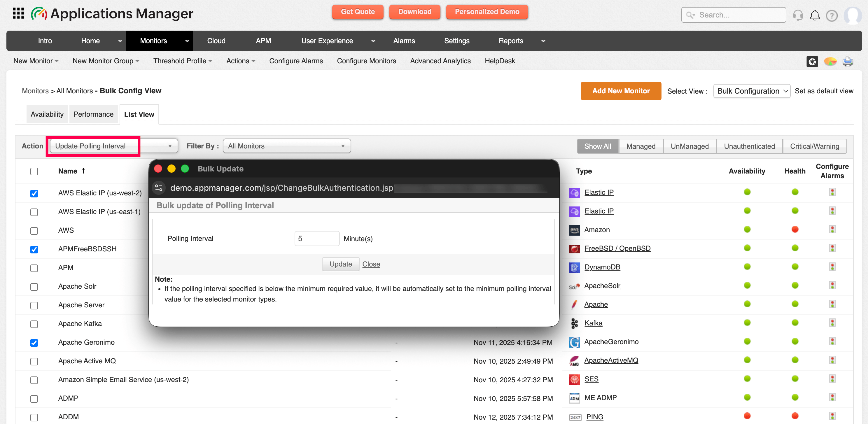Open the apps grid launcher icon
The height and width of the screenshot is (424, 868).
click(18, 13)
